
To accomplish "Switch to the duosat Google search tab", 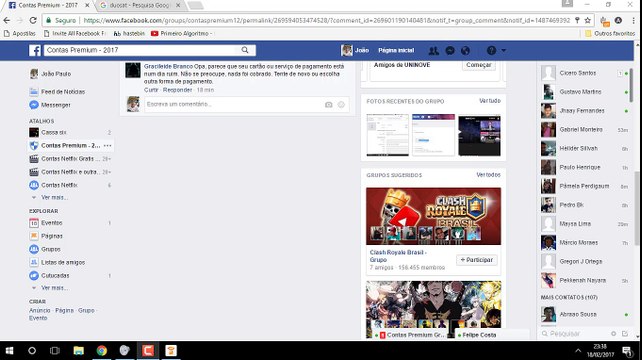I will click(x=140, y=5).
